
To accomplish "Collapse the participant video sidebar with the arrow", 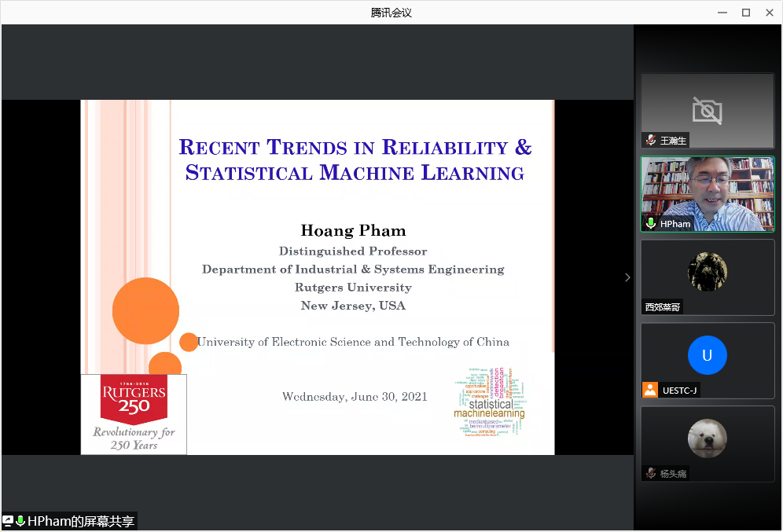I will 627,277.
